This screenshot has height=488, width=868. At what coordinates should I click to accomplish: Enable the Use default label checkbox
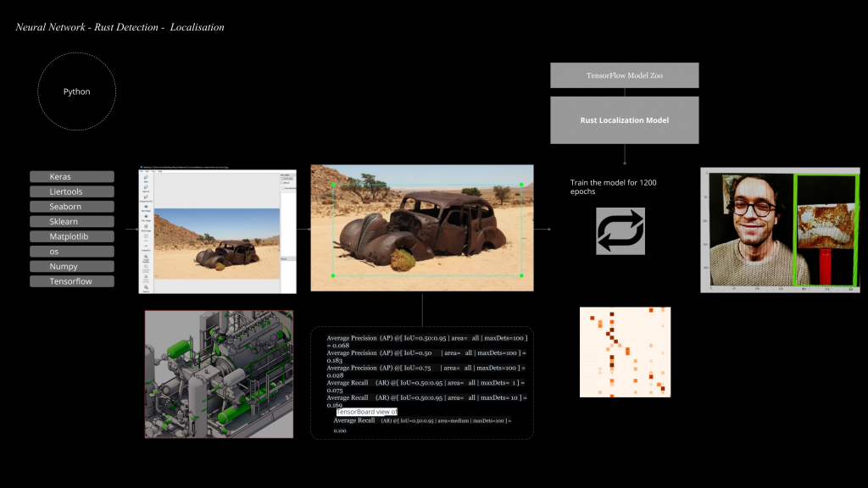(283, 188)
